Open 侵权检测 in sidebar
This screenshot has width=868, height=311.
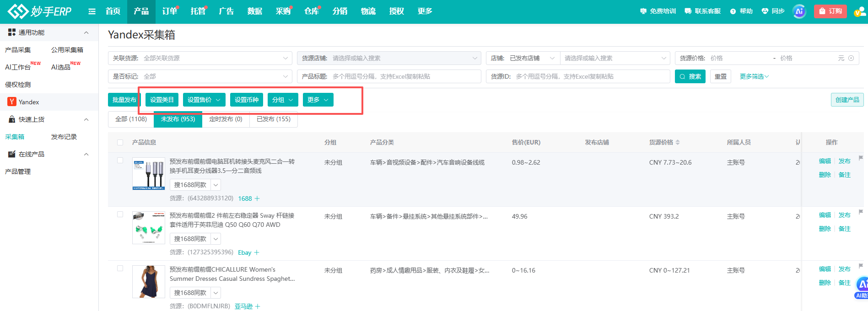pyautogui.click(x=18, y=85)
